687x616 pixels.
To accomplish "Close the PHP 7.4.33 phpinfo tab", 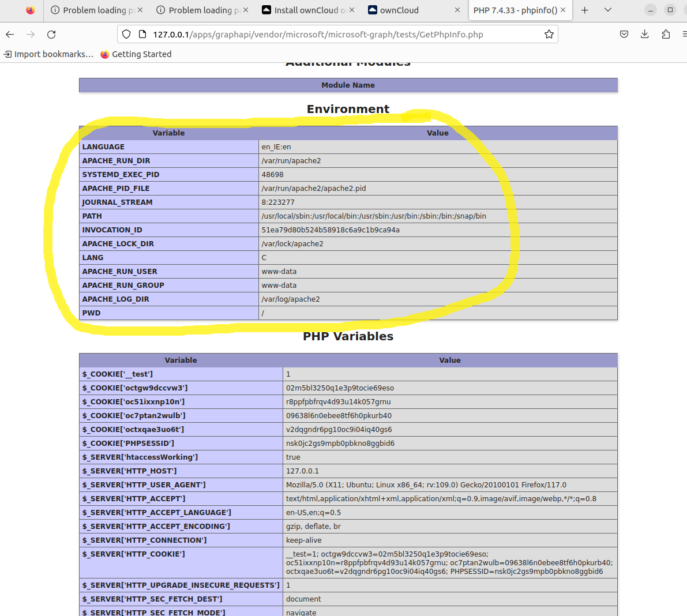I will [563, 10].
